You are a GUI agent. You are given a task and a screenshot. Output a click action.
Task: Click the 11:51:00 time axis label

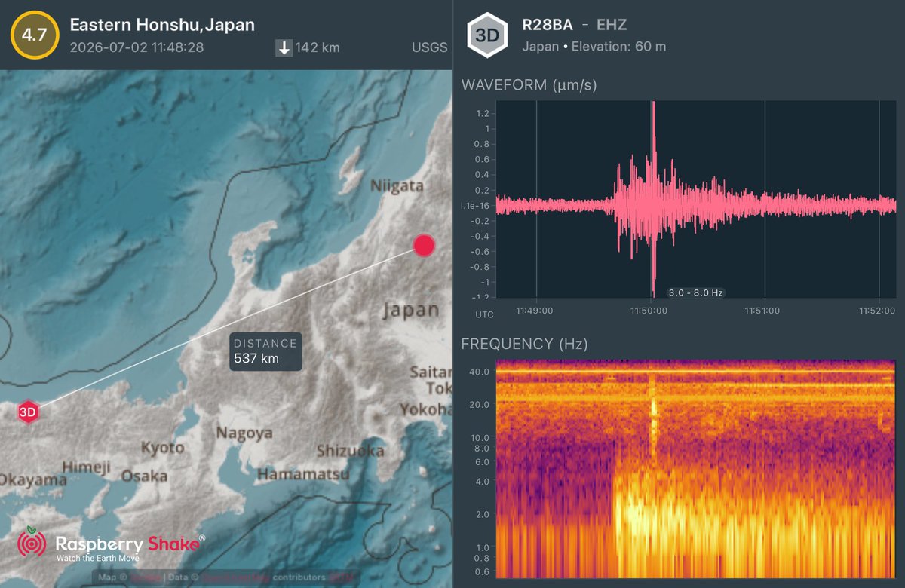tap(762, 310)
